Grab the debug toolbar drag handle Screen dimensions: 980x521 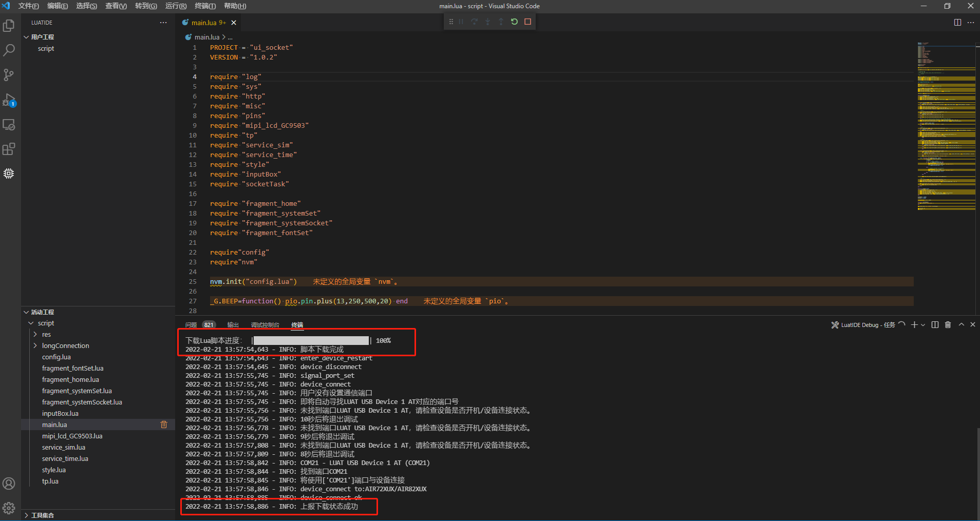451,22
